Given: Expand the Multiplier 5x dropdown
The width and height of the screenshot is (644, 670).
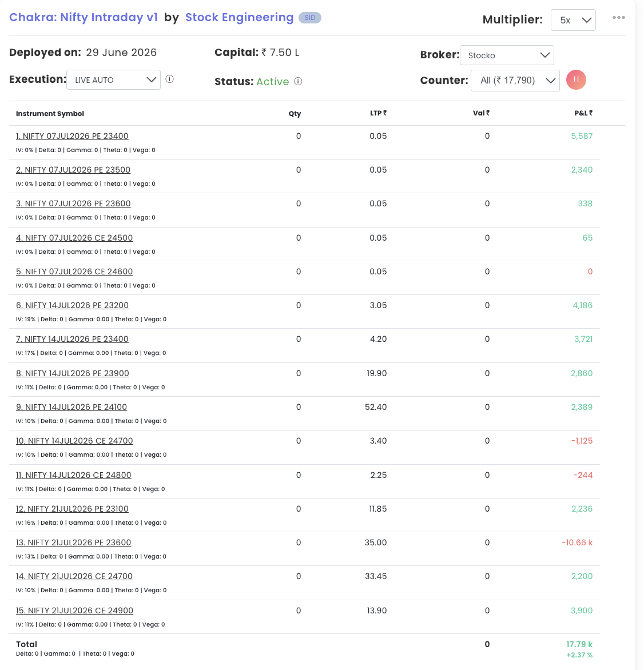Looking at the screenshot, I should pyautogui.click(x=573, y=20).
